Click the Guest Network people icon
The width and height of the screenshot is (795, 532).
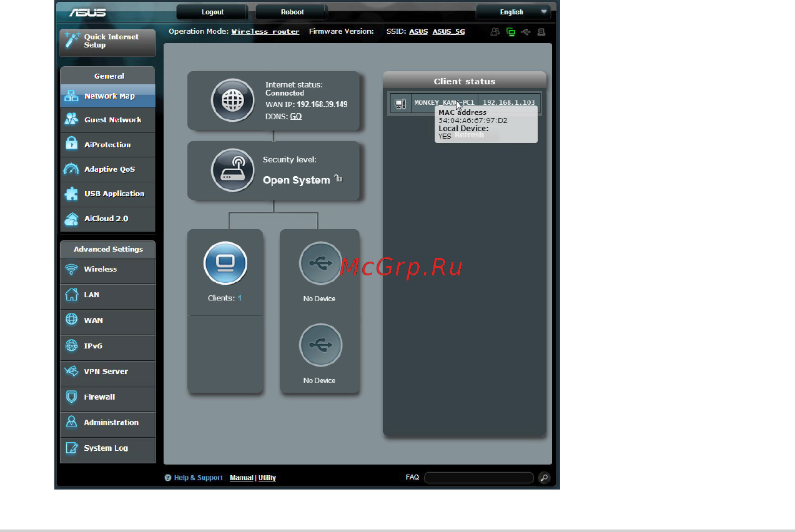[x=72, y=119]
